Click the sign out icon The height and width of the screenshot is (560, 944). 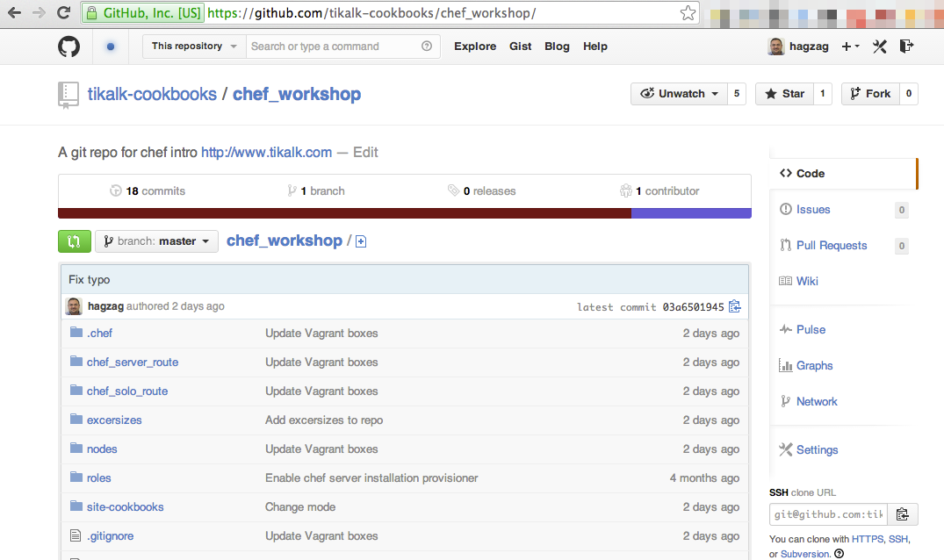pos(906,47)
